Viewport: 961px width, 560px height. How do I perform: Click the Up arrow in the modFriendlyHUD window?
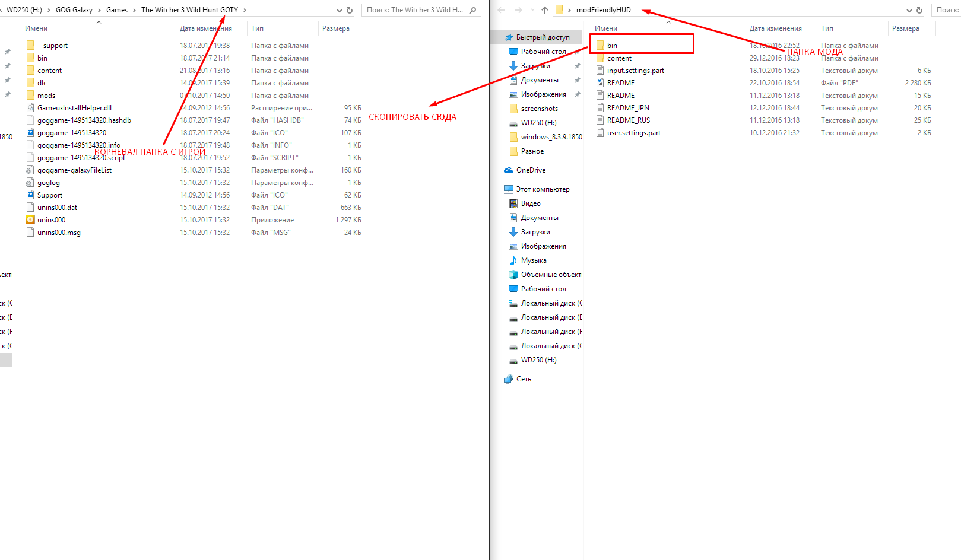(545, 10)
